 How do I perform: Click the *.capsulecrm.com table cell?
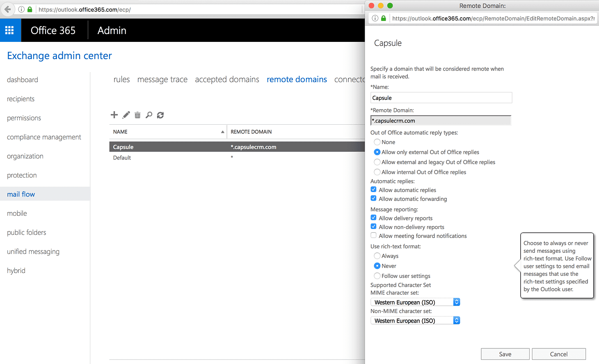[x=254, y=147]
